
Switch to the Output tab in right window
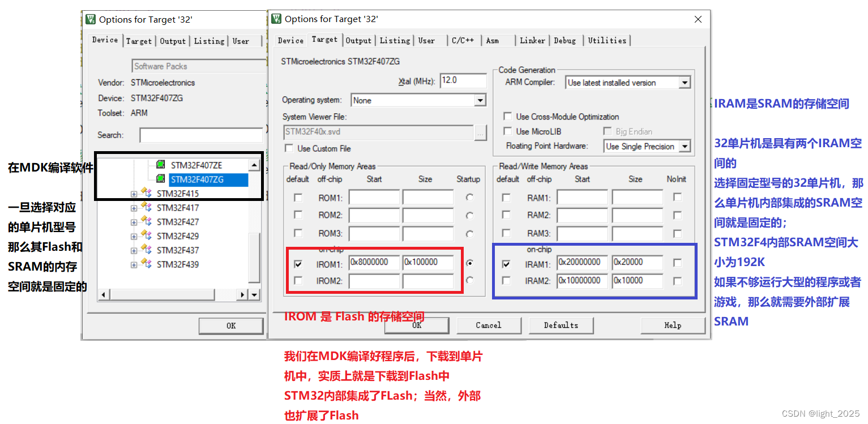tap(358, 41)
